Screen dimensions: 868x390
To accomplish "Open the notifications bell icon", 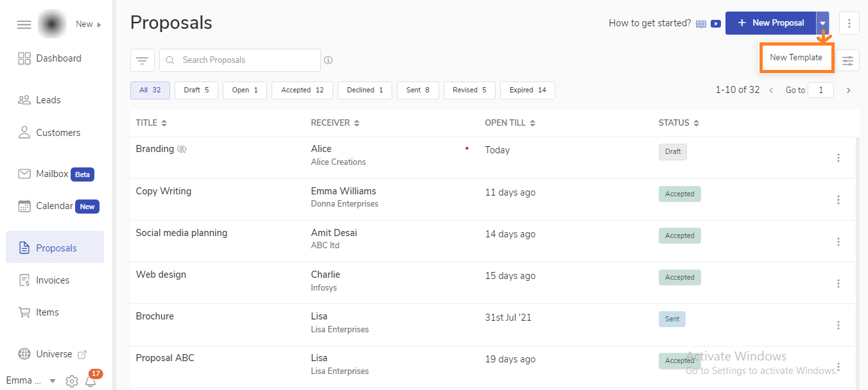I will point(91,381).
